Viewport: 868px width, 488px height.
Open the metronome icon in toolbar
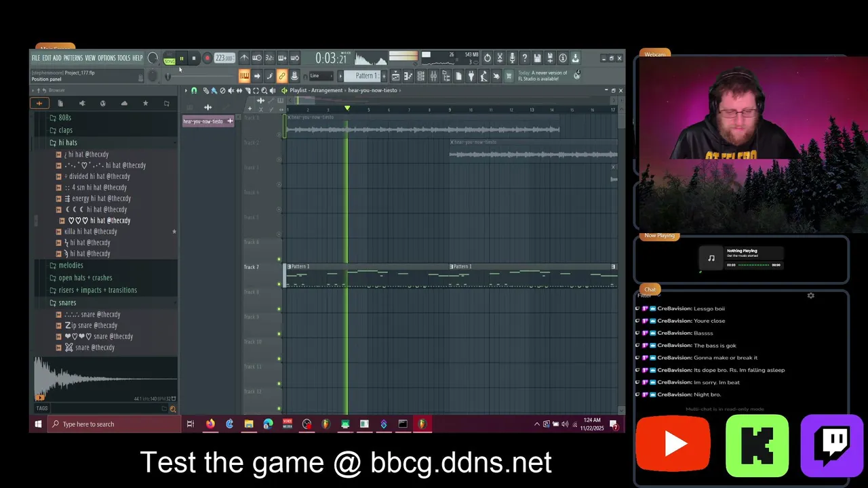(x=244, y=58)
